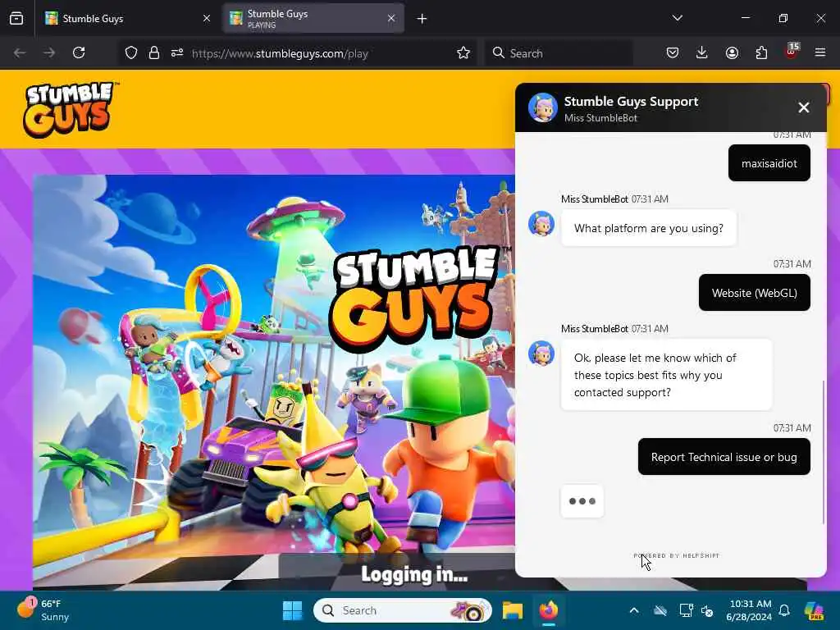The height and width of the screenshot is (630, 840).
Task: Open network display tray icon
Action: (x=686, y=610)
